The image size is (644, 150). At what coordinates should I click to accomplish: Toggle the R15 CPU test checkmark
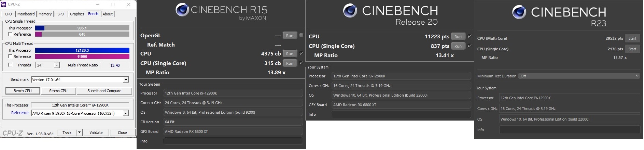[301, 53]
